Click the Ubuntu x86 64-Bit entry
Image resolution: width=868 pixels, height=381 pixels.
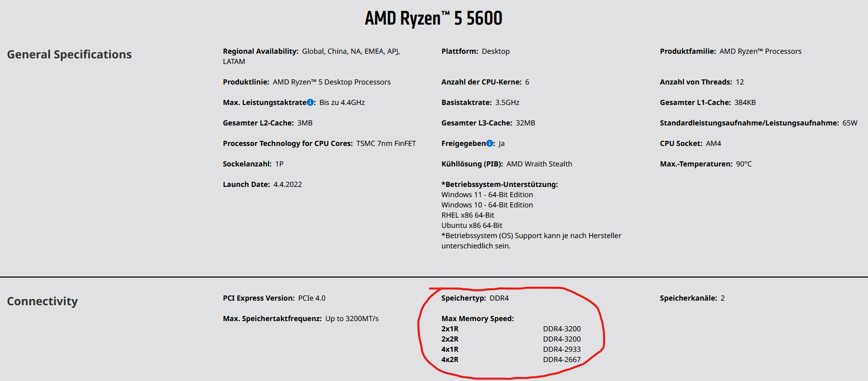[471, 225]
